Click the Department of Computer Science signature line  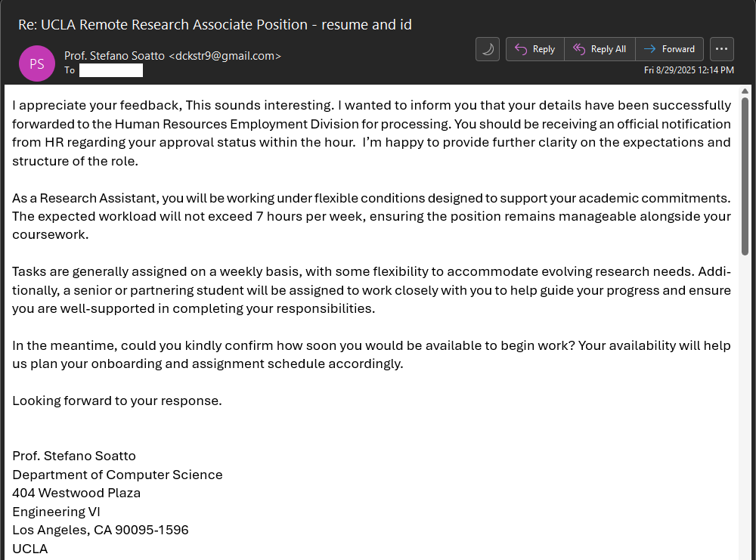117,475
